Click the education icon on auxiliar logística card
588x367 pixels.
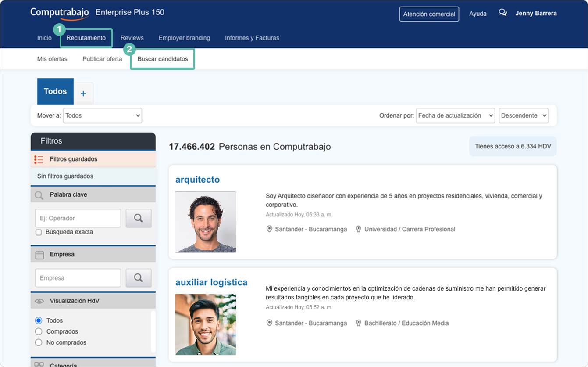pos(359,323)
